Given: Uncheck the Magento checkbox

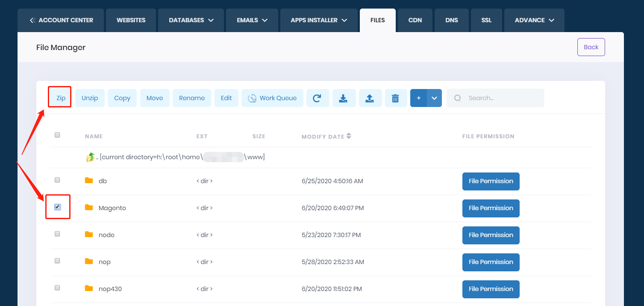Looking at the screenshot, I should click(x=57, y=207).
